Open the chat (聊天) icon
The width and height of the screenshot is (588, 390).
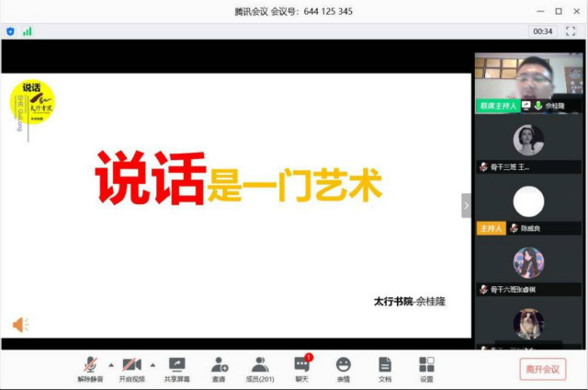point(302,370)
